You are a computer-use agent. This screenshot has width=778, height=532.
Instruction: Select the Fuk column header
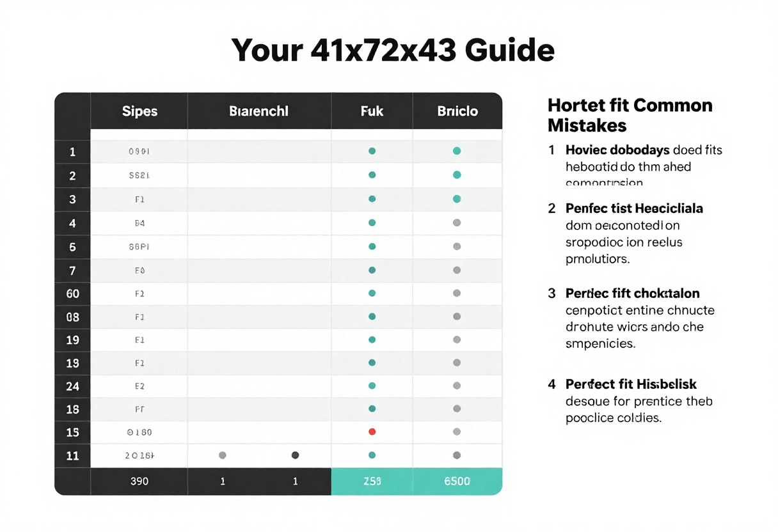point(372,111)
